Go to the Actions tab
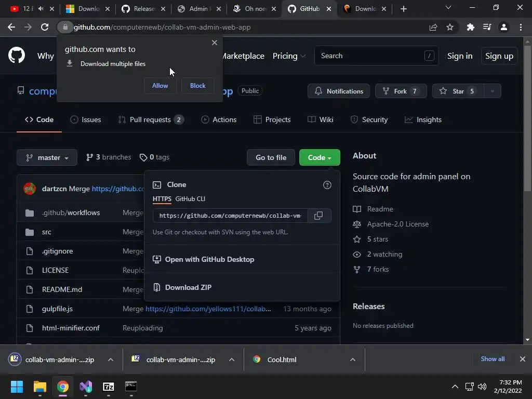 point(219,120)
